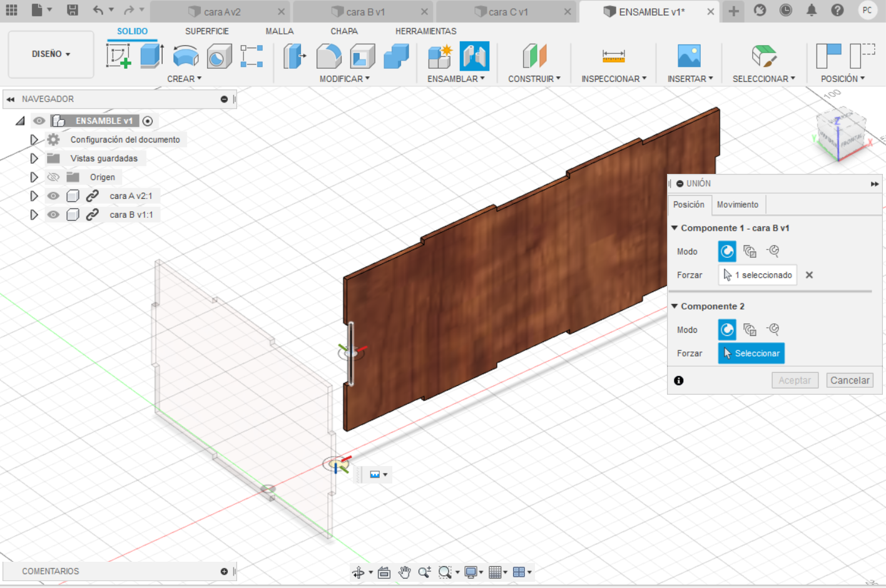Expand the cara A v2:1 tree node
This screenshot has height=588, width=886.
point(34,196)
